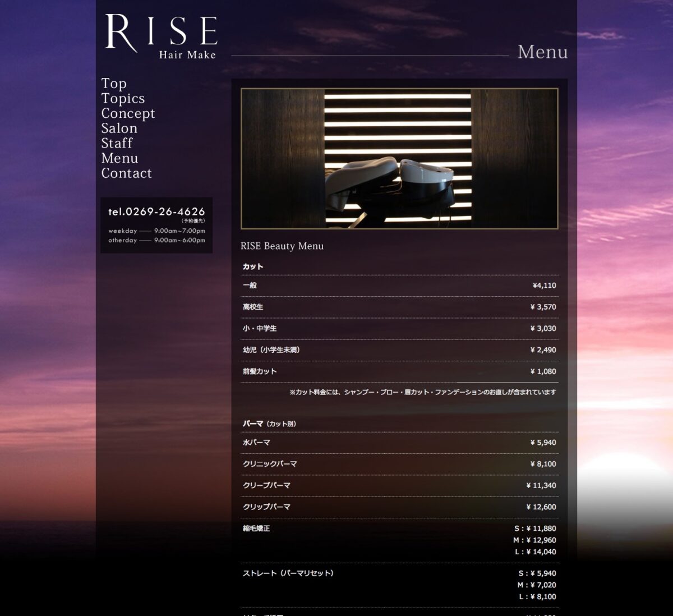Go to the Topics page

[x=123, y=99]
